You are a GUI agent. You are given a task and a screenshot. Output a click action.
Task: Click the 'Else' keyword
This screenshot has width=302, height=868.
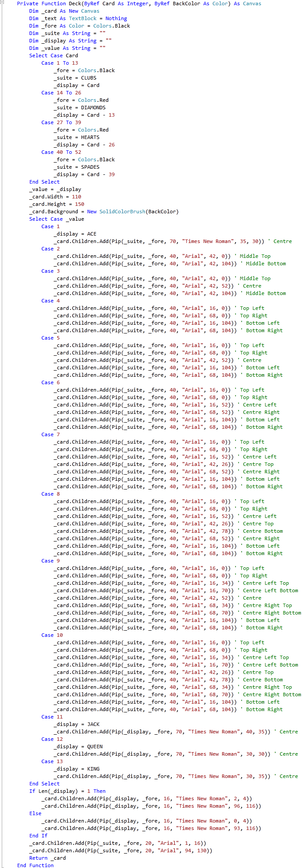pyautogui.click(x=35, y=813)
